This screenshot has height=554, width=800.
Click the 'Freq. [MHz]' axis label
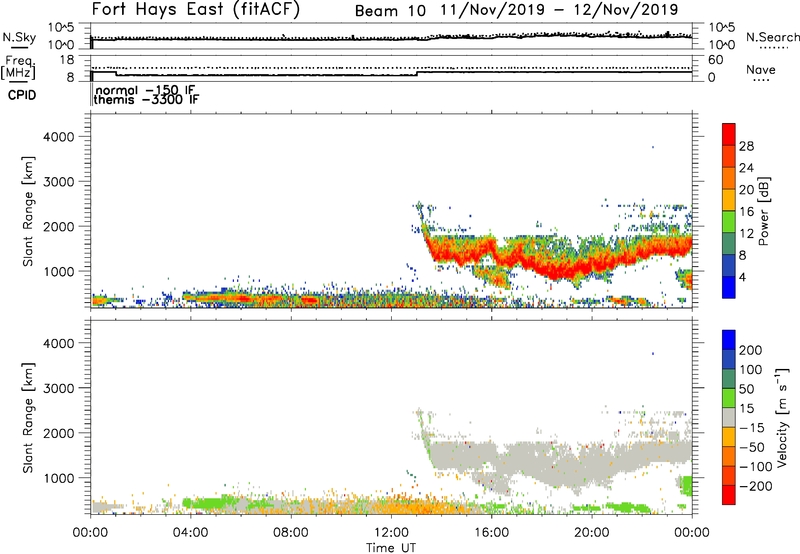(x=18, y=67)
